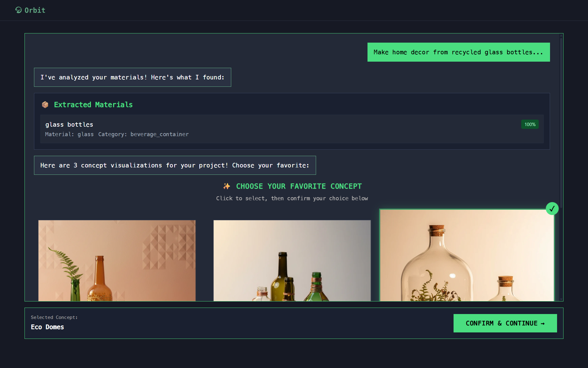Screen dimensions: 588x368
Task: Click the 100% confidence badge
Action: pyautogui.click(x=530, y=125)
